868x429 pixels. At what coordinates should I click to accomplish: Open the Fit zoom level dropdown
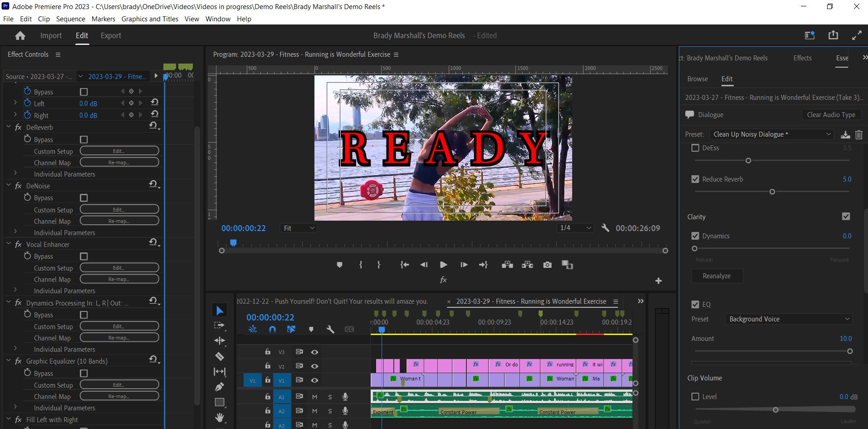[299, 228]
